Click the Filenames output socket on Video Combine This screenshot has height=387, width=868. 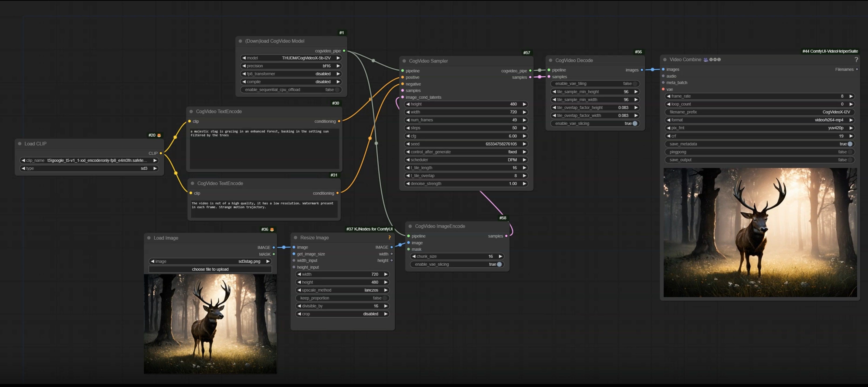[857, 69]
